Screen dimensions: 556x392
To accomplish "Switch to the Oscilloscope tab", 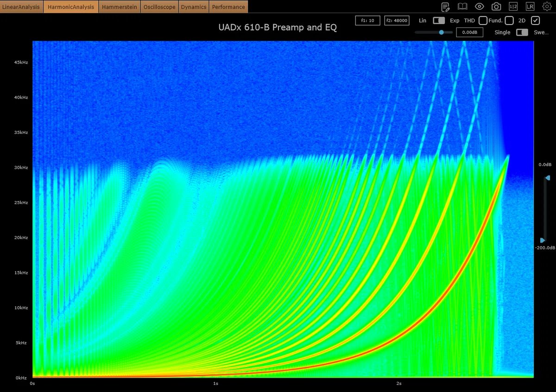I will [159, 7].
